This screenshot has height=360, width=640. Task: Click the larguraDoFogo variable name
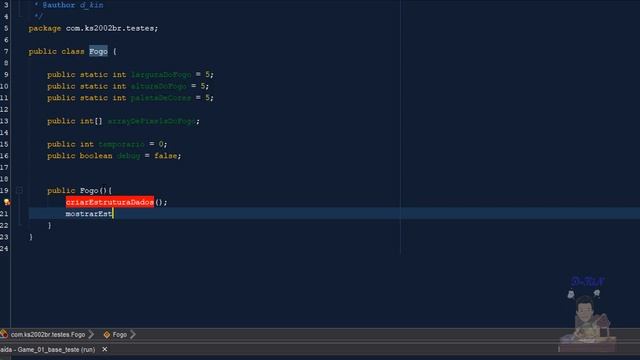coord(161,75)
